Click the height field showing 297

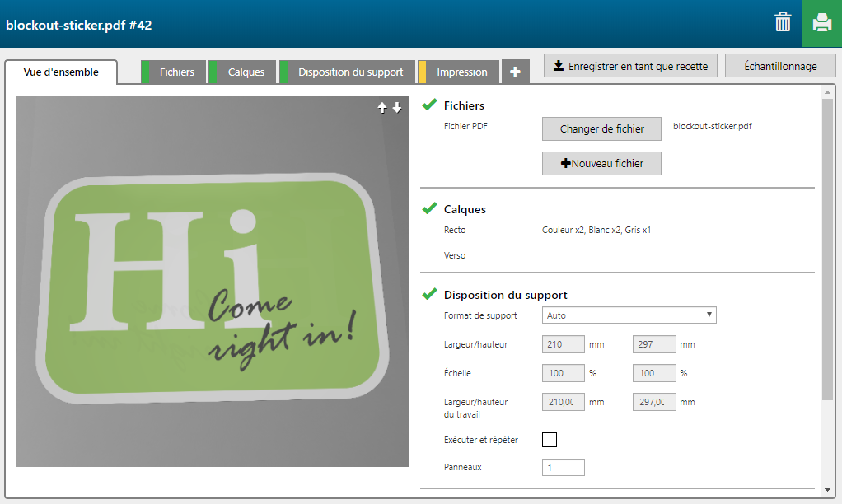click(654, 344)
